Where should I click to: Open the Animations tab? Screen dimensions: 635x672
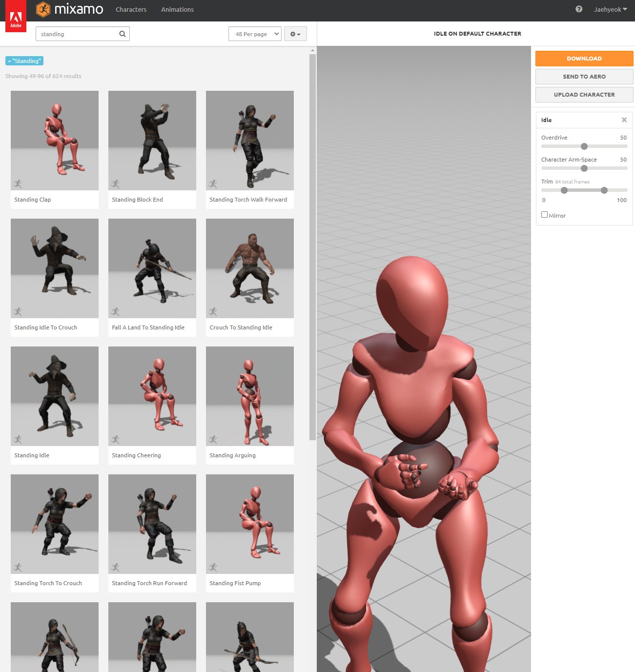pos(177,9)
